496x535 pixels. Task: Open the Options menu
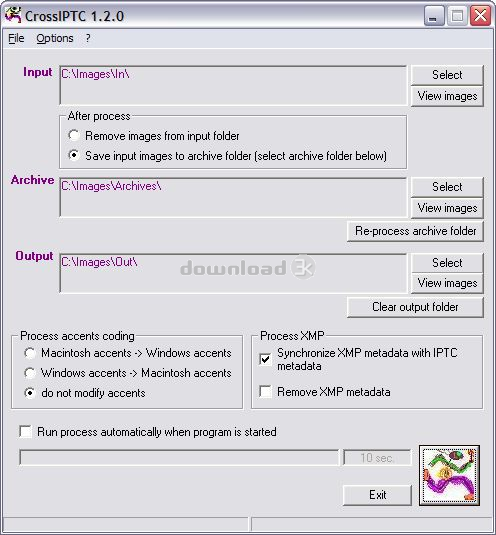[55, 38]
